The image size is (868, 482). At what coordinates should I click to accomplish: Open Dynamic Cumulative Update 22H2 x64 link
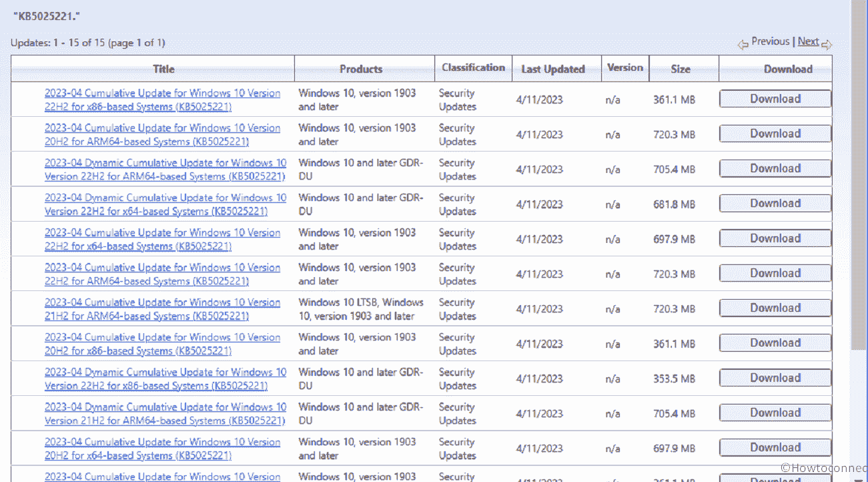[x=165, y=204]
